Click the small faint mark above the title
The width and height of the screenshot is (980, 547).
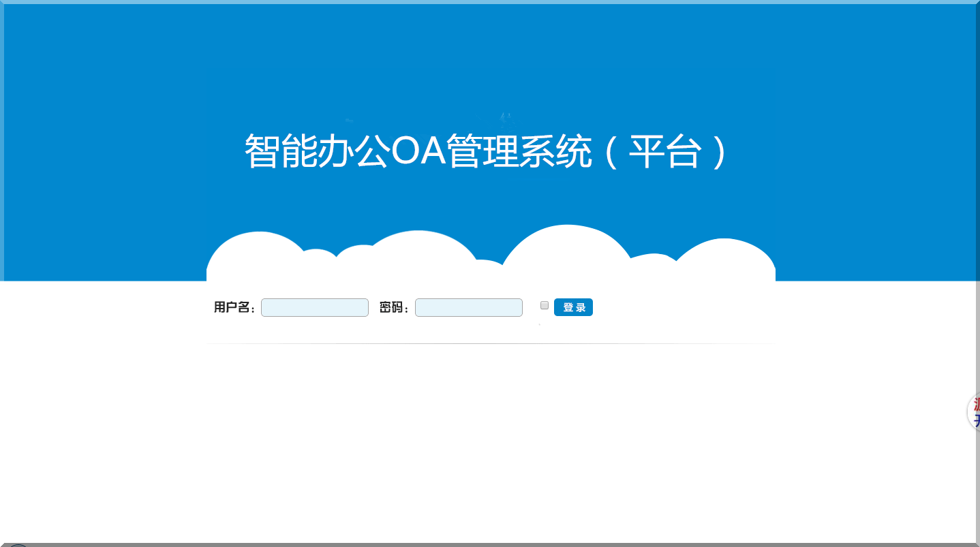coord(504,121)
